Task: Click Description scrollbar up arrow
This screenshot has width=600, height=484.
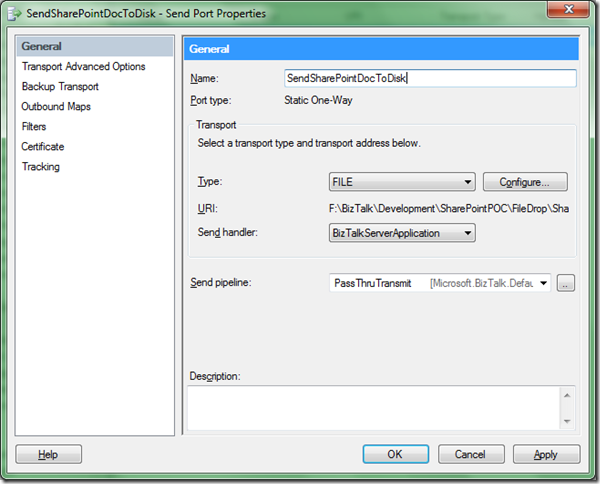Action: pos(567,395)
